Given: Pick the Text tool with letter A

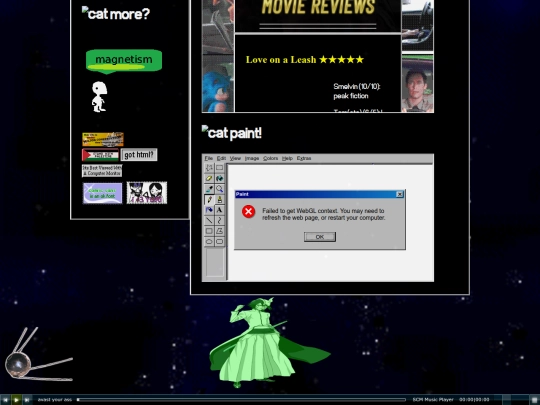Looking at the screenshot, I should point(219,210).
